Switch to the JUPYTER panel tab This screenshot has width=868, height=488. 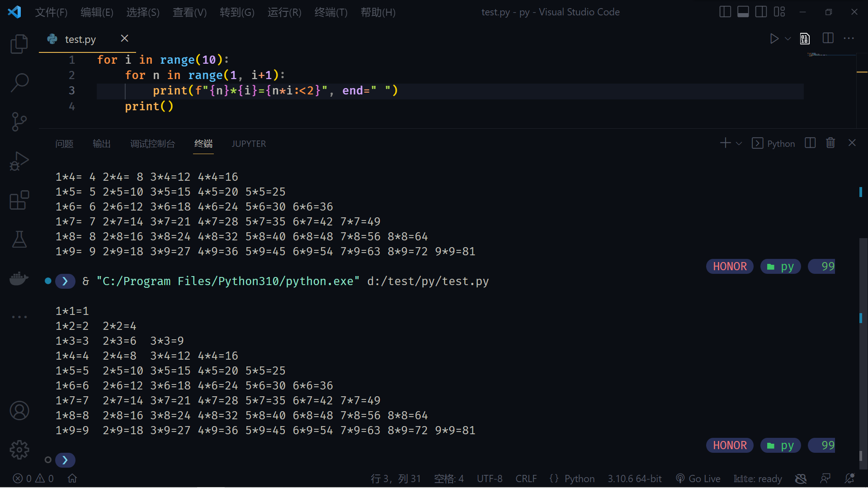click(x=249, y=144)
